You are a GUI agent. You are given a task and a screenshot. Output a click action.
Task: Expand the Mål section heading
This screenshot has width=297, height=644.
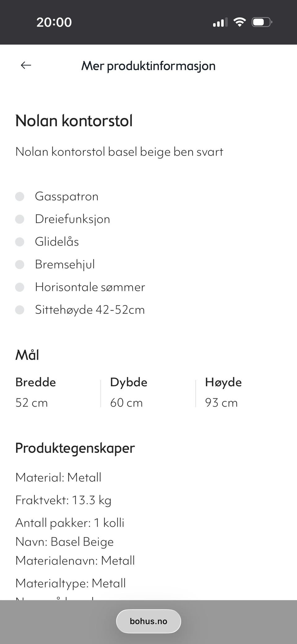tap(27, 355)
